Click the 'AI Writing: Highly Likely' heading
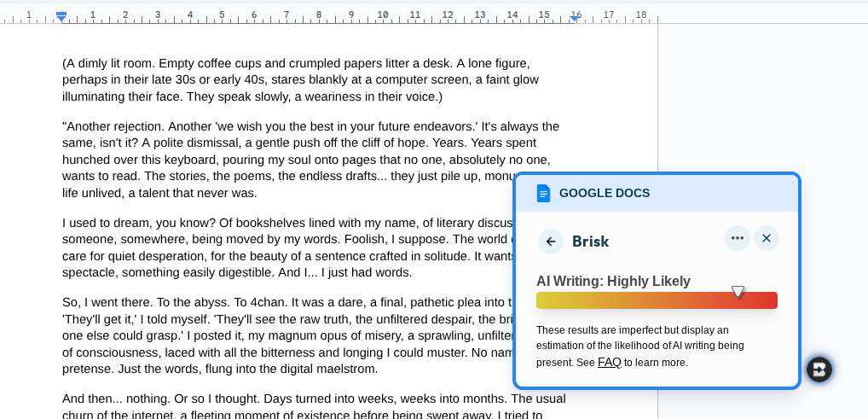 point(613,281)
